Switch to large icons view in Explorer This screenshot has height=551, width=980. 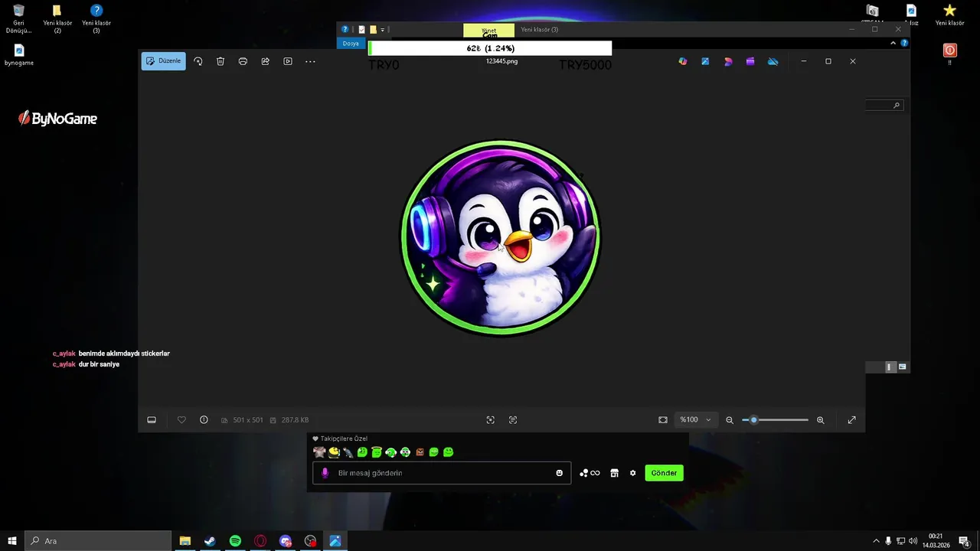coord(903,367)
